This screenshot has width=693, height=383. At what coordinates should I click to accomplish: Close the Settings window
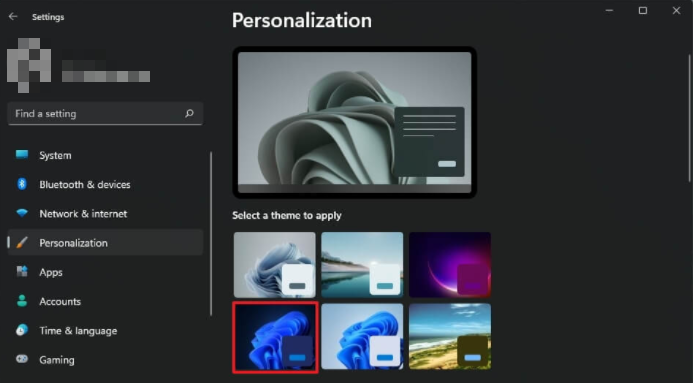tap(676, 11)
